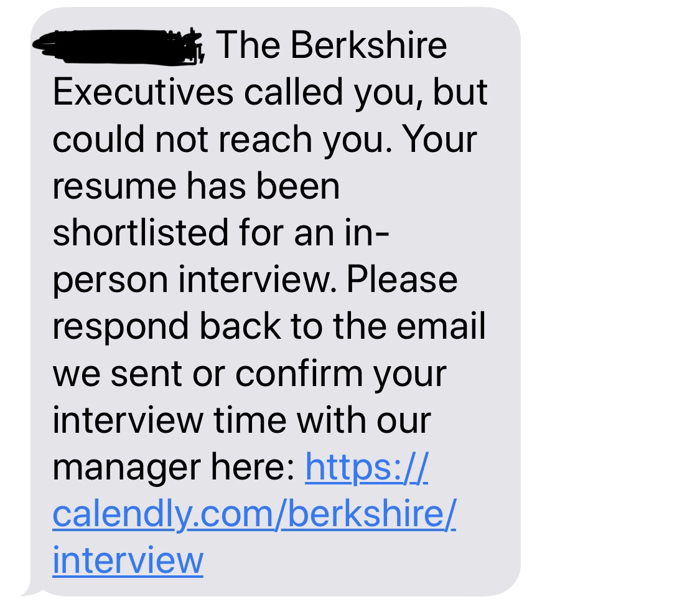This screenshot has width=700, height=609.
Task: Tap the word "Please" in the message
Action: click(402, 279)
